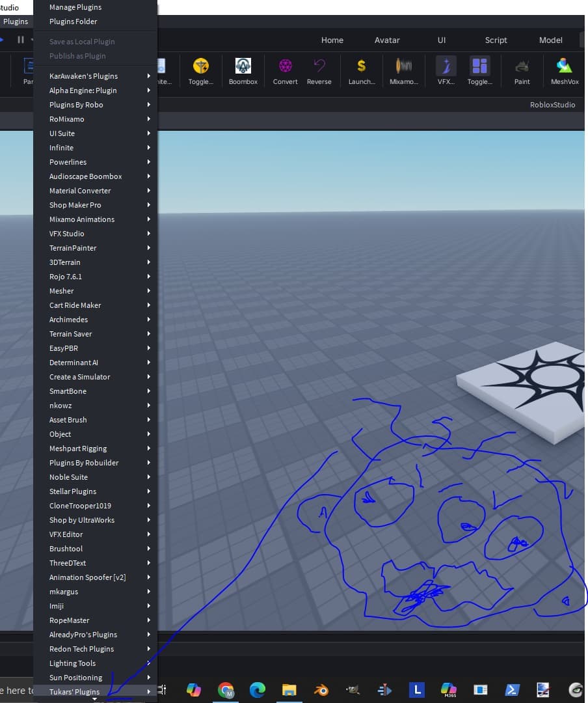Open the VFX plugin icon

(446, 72)
